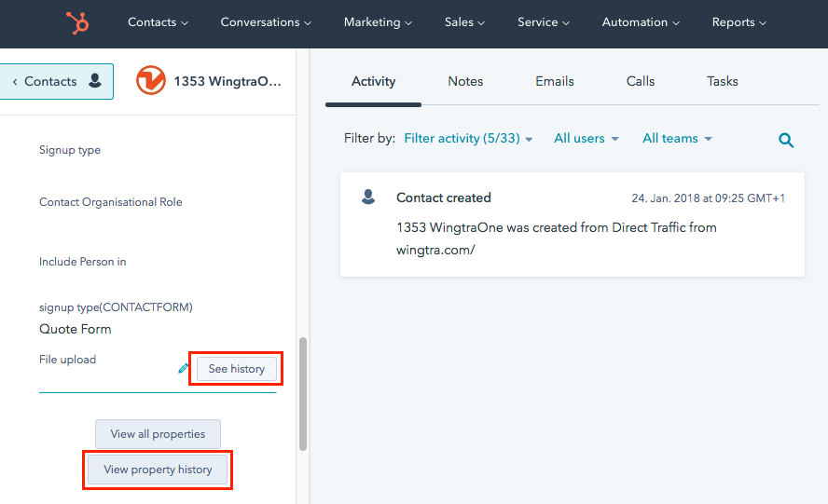Expand the Automation navigation menu
Viewport: 828px width, 504px height.
pos(641,22)
